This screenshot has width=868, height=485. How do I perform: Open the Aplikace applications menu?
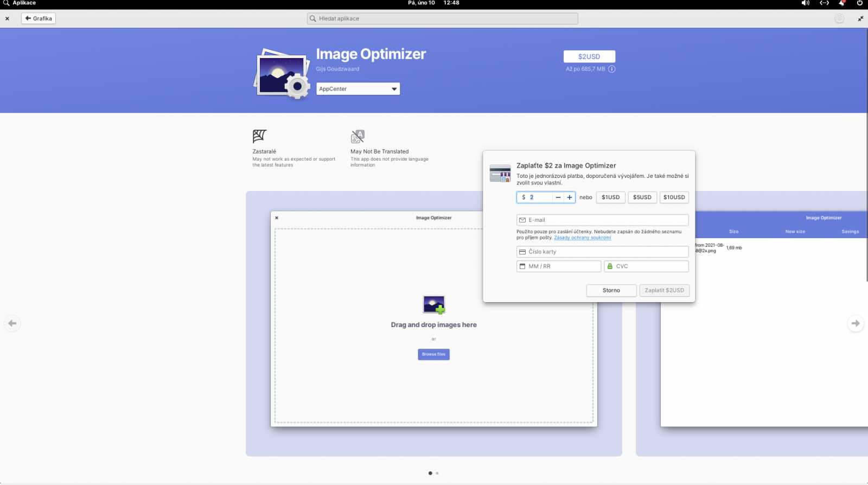(x=20, y=3)
